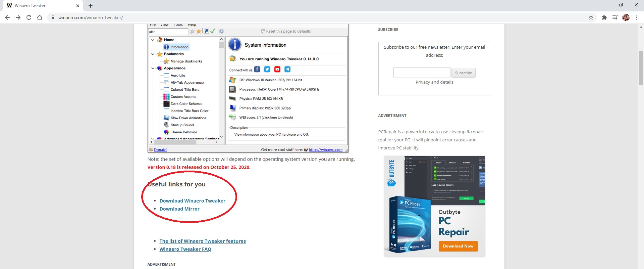Click the green checkmark toolbar icon
The height and width of the screenshot is (269, 644).
tap(213, 31)
